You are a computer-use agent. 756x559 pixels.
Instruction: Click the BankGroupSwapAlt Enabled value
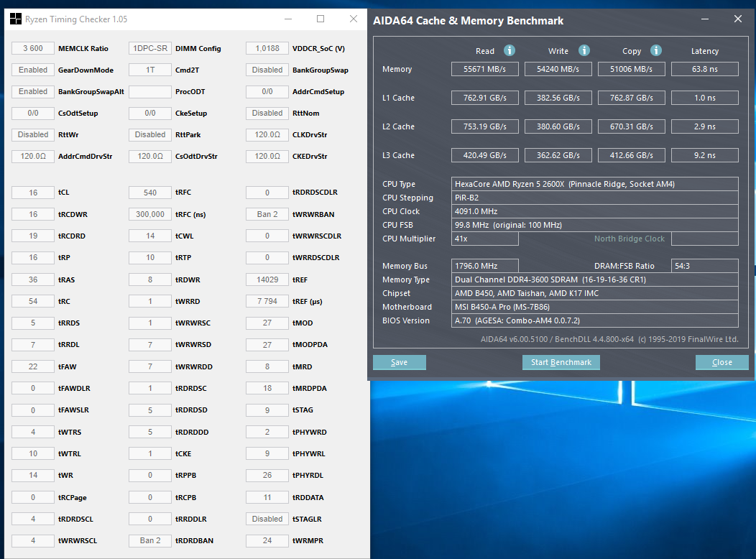tap(33, 91)
